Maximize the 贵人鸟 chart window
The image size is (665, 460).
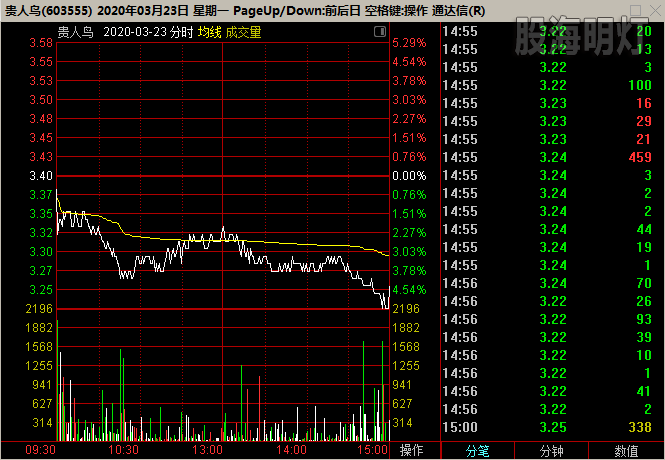635,10
